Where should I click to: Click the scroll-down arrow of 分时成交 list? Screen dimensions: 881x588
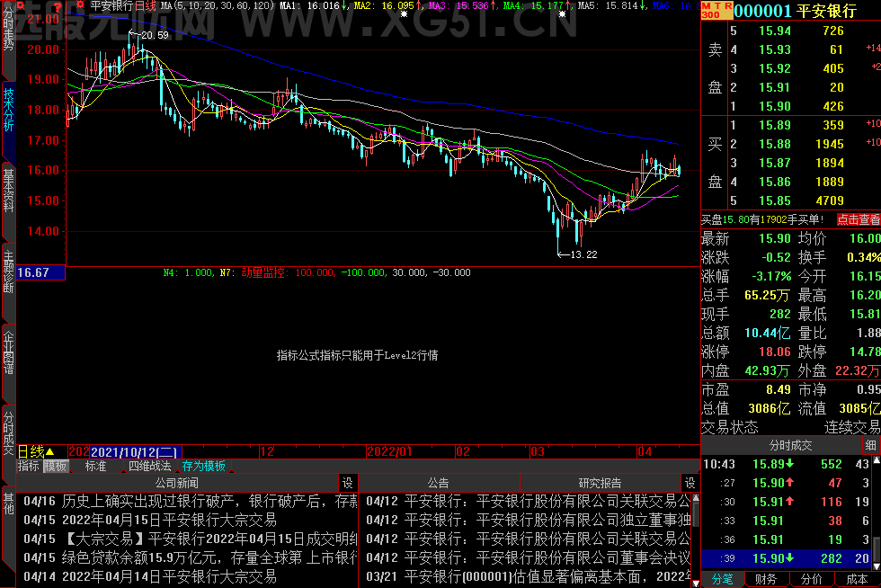click(876, 566)
